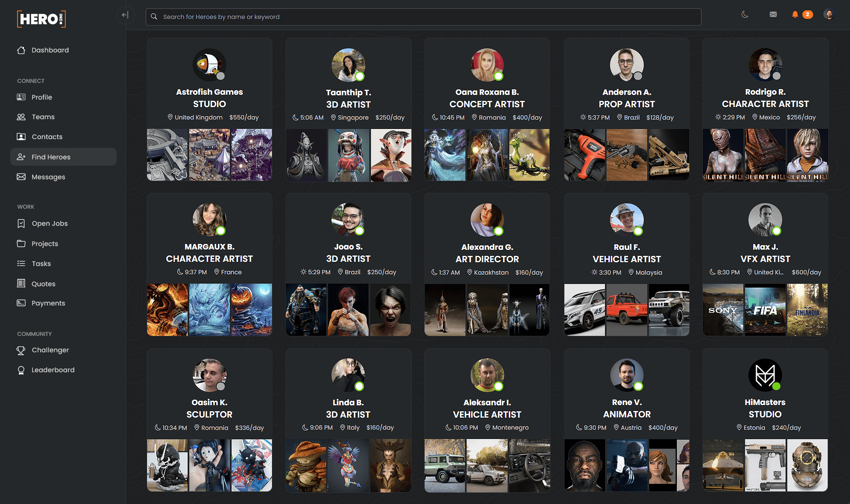
Task: Select the Teams menu item
Action: pos(43,116)
